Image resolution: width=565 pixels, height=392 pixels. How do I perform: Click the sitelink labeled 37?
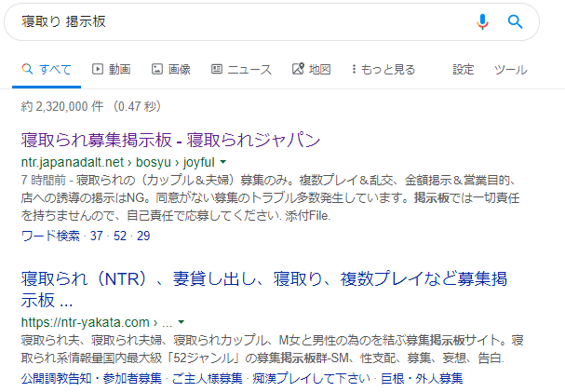coord(97,236)
